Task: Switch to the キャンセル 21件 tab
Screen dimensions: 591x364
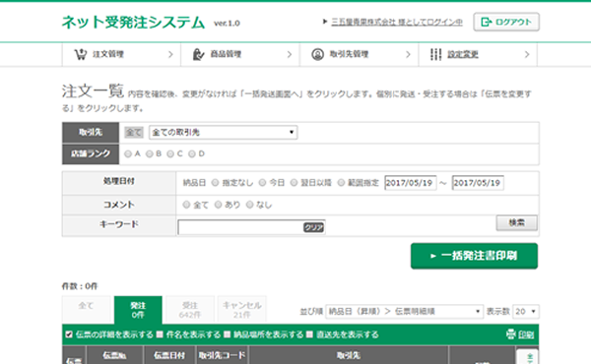Action: tap(242, 310)
